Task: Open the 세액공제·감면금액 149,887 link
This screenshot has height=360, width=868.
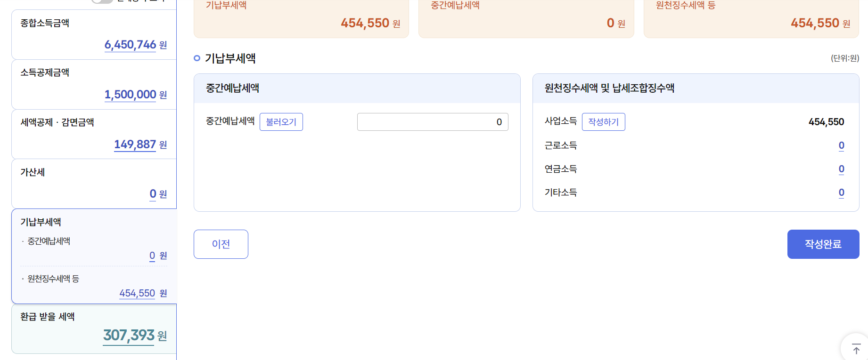Action: tap(135, 144)
